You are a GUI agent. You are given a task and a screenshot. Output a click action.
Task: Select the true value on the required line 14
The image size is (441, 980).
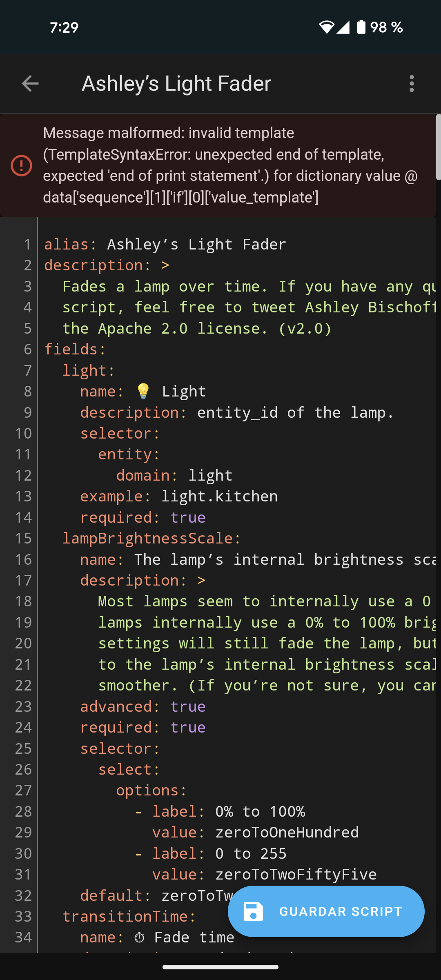188,517
